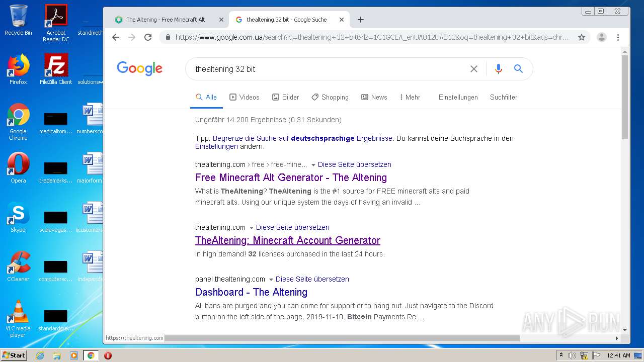Open the medicaltom desktop file
The width and height of the screenshot is (644, 362).
56,122
